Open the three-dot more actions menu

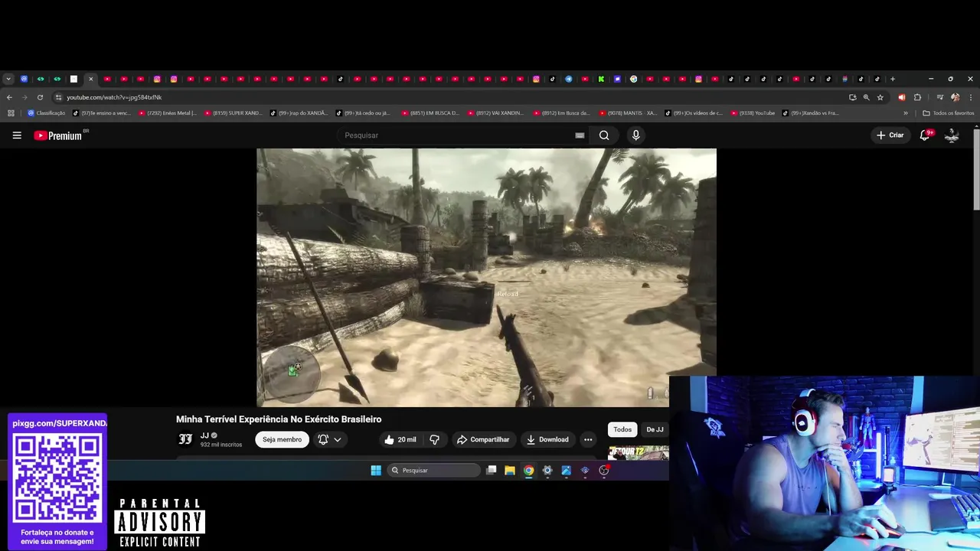(588, 439)
